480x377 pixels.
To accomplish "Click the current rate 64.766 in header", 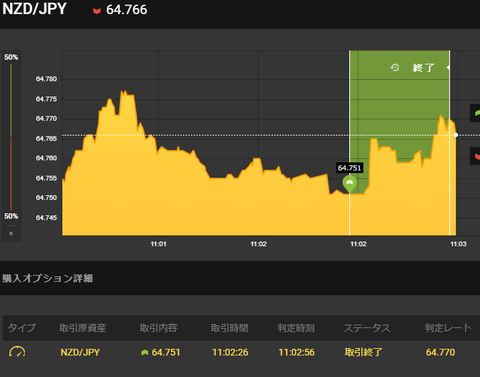I will [126, 10].
